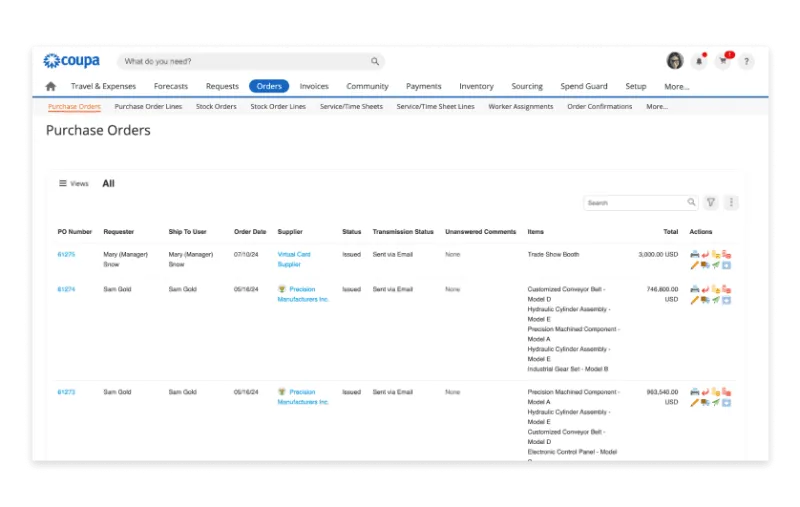800x507 pixels.
Task: Go to the Home page icon
Action: 51,86
